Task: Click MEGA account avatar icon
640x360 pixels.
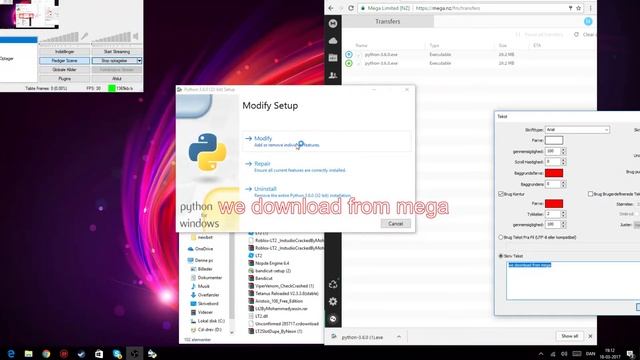Action: pos(588,21)
